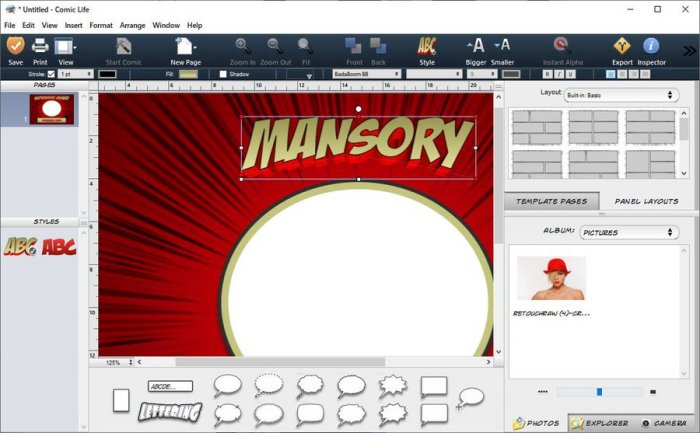Click the Export icon

622,46
